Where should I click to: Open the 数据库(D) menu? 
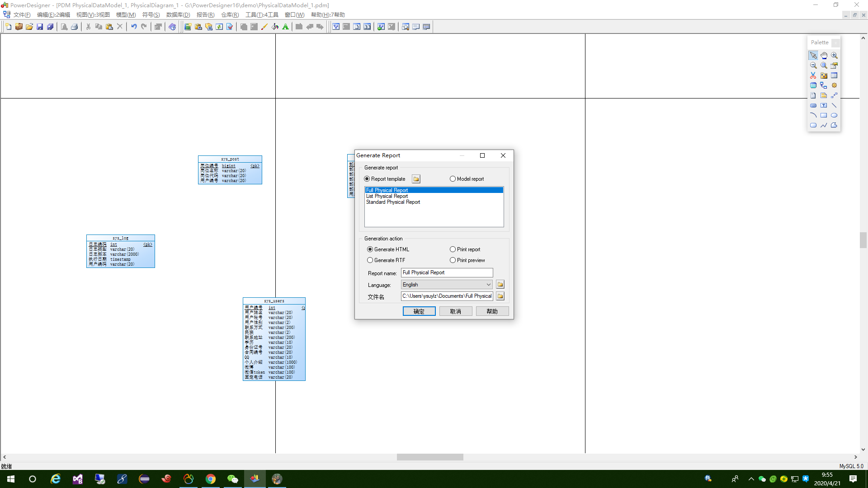click(x=178, y=15)
